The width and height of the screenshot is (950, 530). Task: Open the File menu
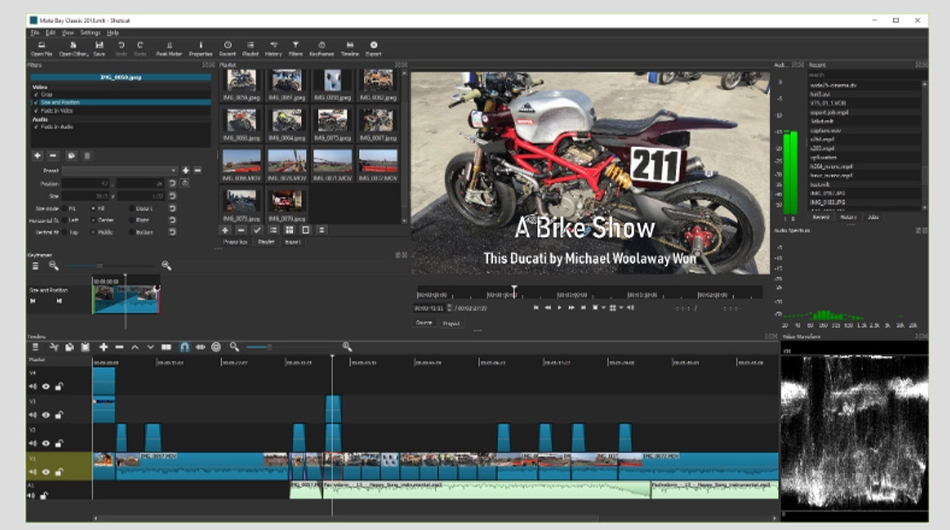pos(35,33)
